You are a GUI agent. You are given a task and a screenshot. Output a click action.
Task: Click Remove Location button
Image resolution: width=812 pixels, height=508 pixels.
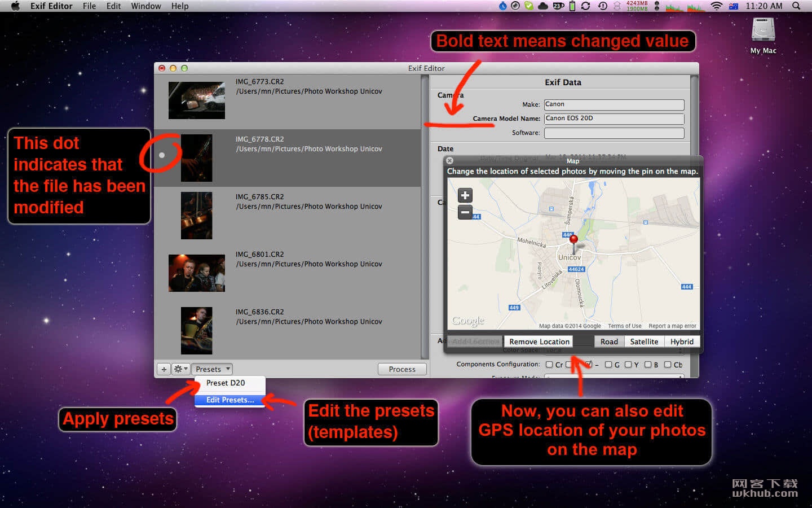(539, 341)
